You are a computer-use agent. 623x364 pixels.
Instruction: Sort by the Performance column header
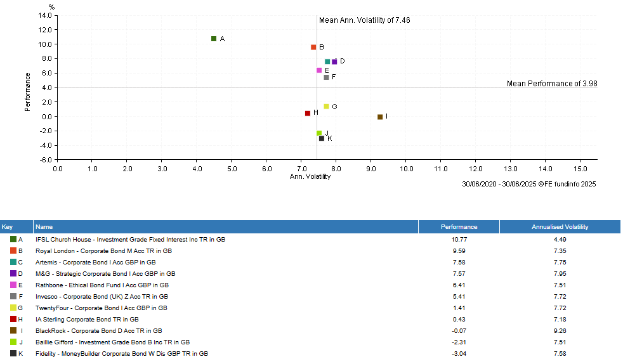coord(459,227)
